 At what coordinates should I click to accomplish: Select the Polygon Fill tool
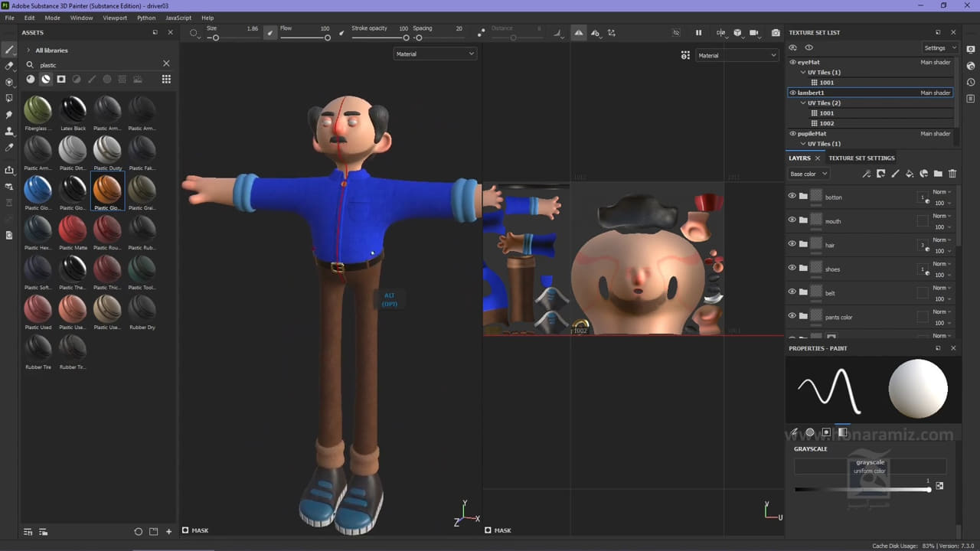point(9,98)
